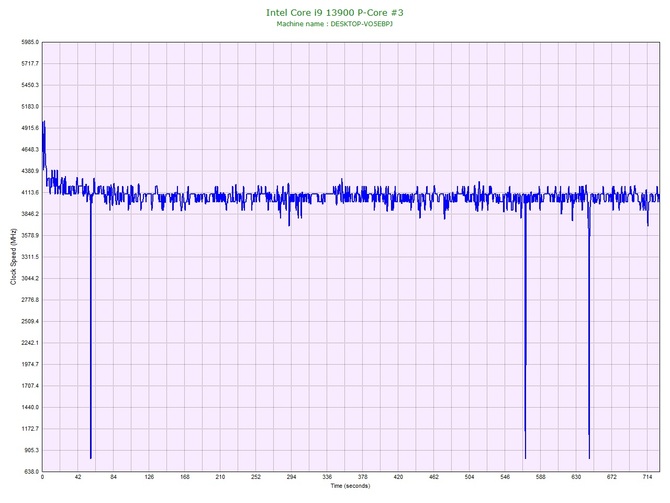Click the Clock Speed (MHz) axis label

pyautogui.click(x=13, y=257)
